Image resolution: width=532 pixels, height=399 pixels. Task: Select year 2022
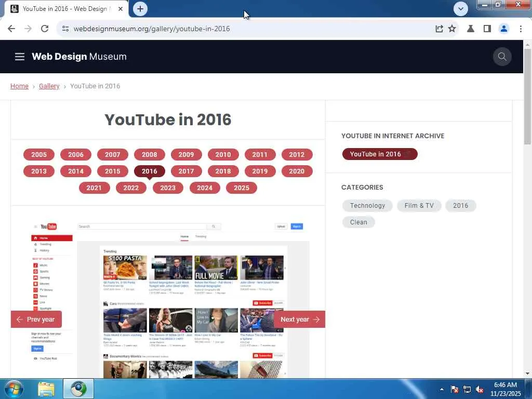[x=131, y=188]
